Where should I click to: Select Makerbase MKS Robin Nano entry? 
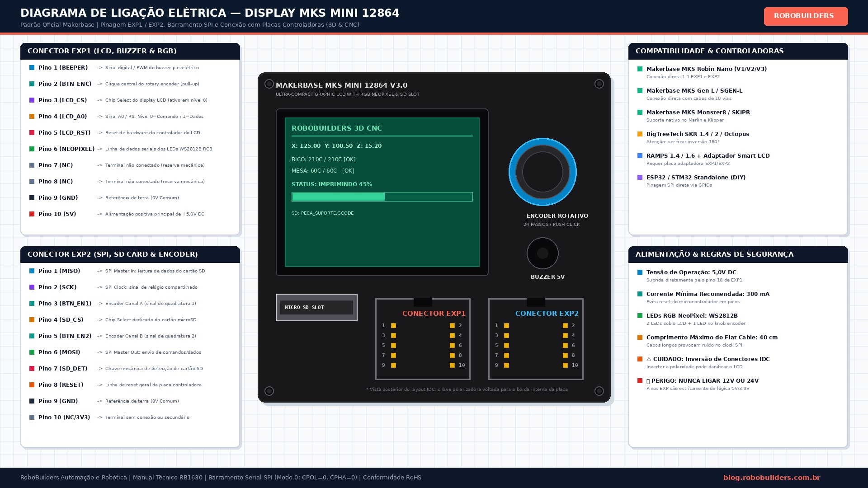706,69
